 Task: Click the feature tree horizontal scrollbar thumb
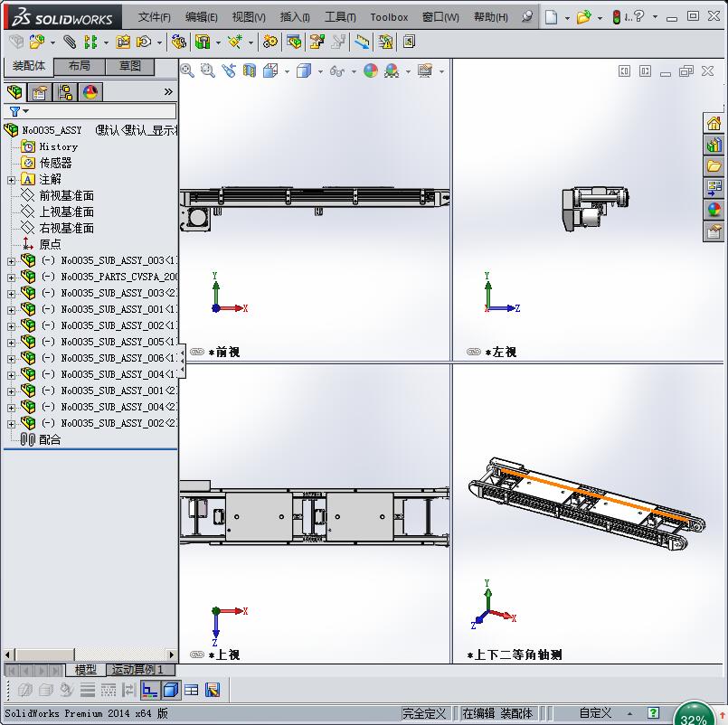45,654
